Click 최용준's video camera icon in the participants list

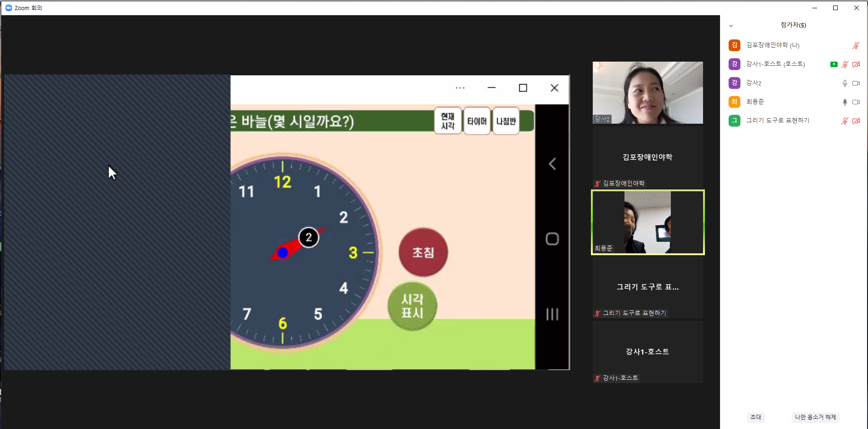pos(856,102)
